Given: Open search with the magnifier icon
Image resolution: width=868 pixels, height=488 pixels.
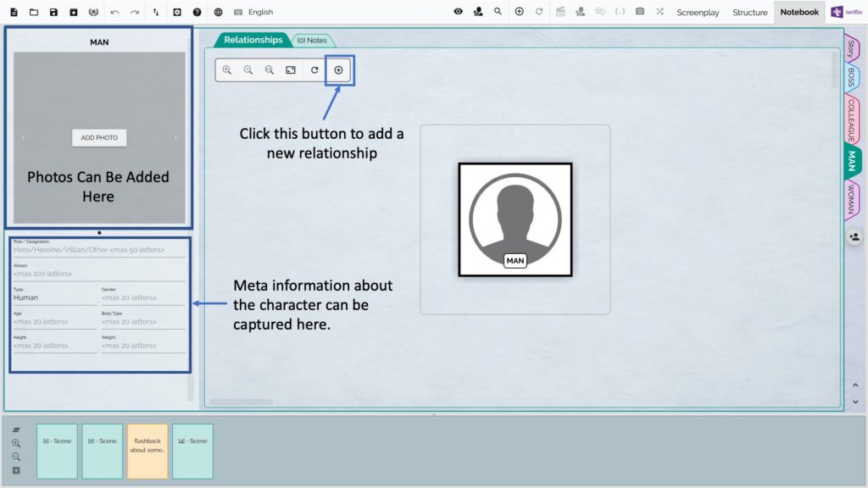Looking at the screenshot, I should tap(498, 11).
